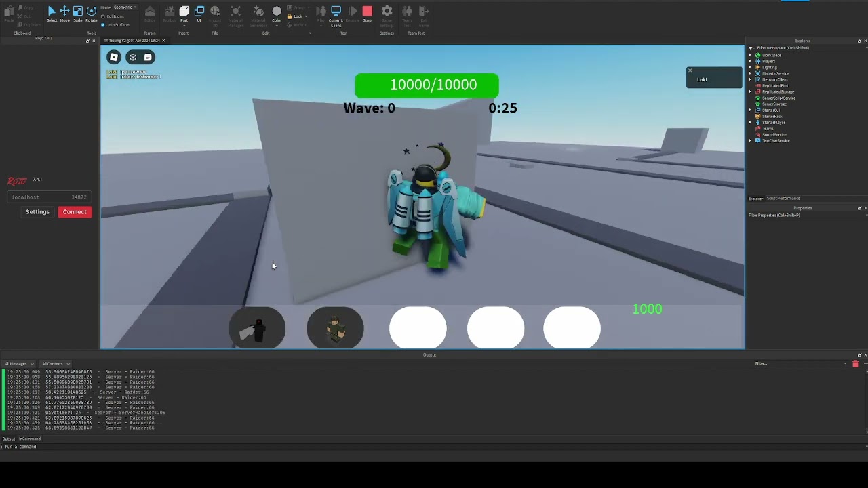The height and width of the screenshot is (488, 868).
Task: Insert a new Part
Action: pos(184,12)
